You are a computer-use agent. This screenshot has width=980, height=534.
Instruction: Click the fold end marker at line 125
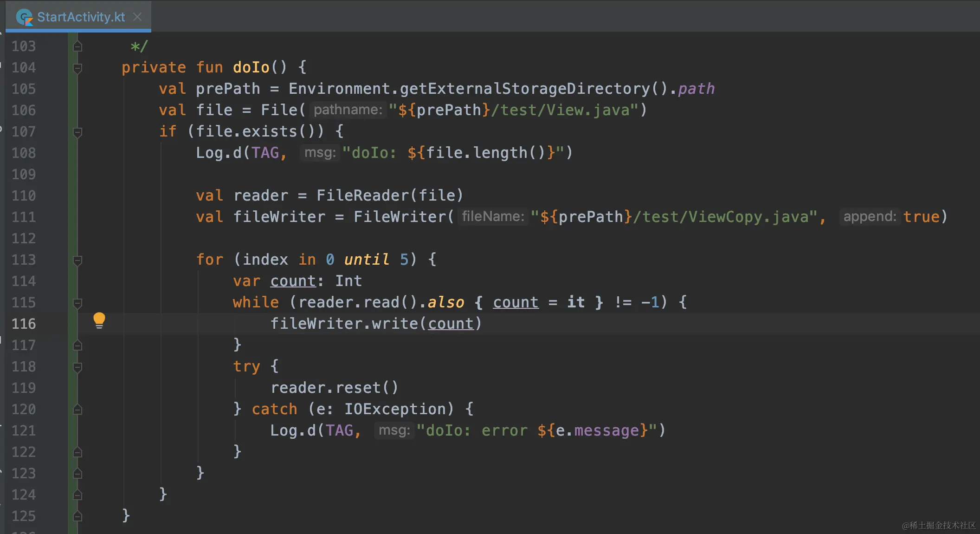[x=77, y=516]
